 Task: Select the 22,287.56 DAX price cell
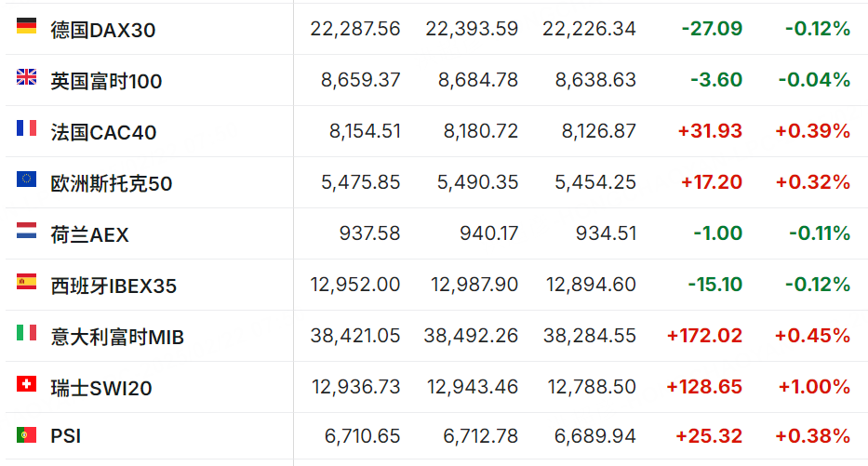point(354,29)
